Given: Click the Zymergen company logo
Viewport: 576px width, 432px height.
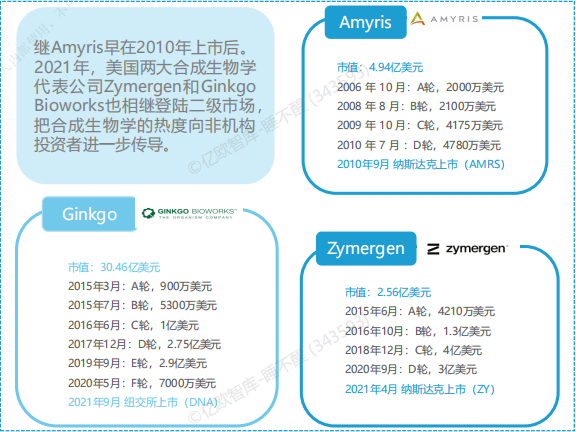Looking at the screenshot, I should 467,249.
